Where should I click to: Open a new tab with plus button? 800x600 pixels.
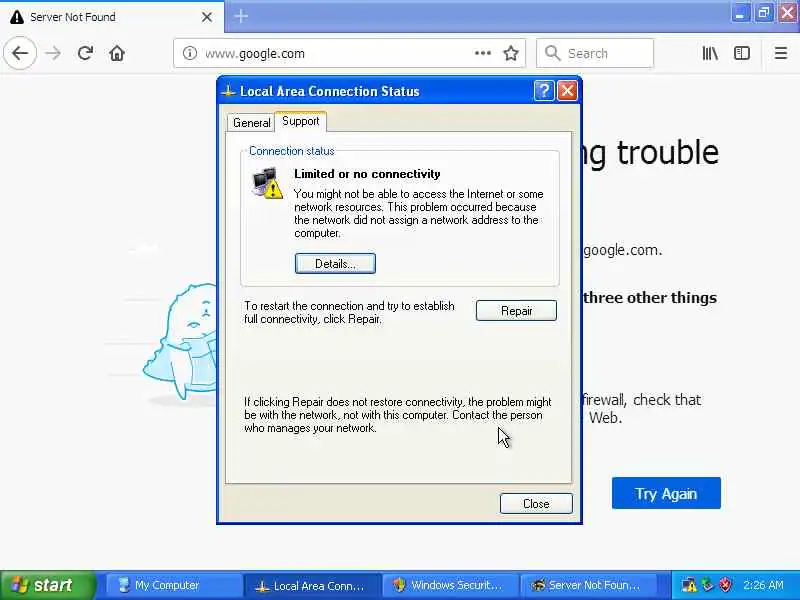(x=241, y=16)
